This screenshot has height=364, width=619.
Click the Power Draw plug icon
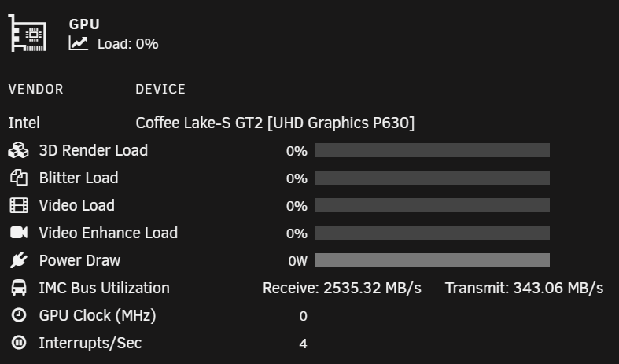tap(19, 260)
